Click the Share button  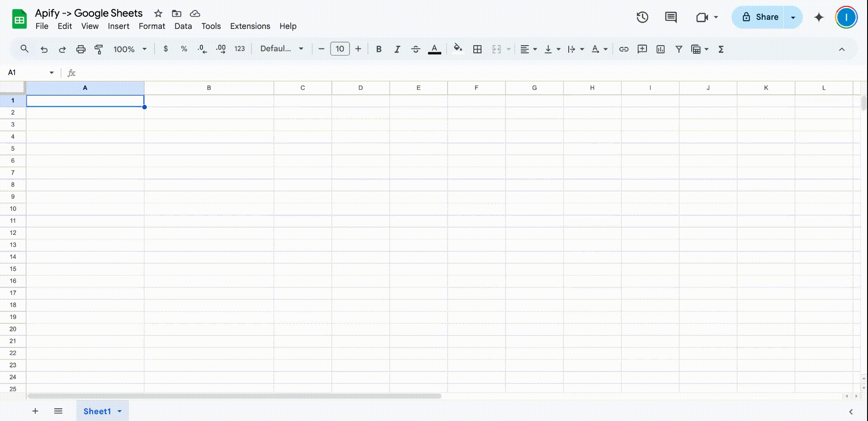point(760,17)
